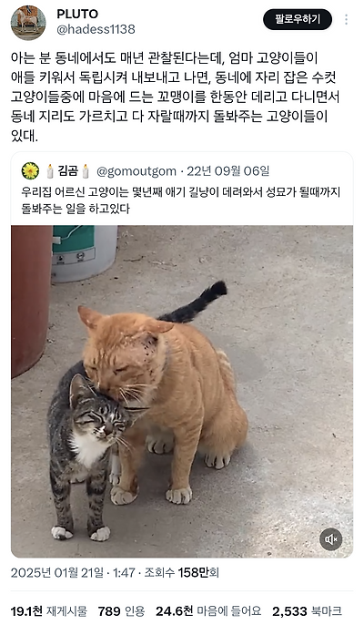Click the 조회수 158만회 view count
This screenshot has height=625, width=364.
click(x=182, y=573)
